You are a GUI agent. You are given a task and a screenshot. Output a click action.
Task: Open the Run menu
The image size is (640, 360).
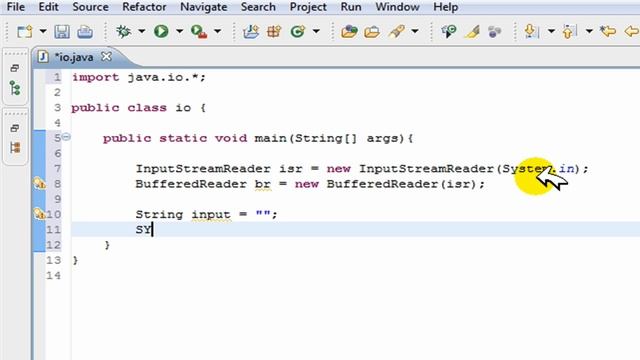351,7
